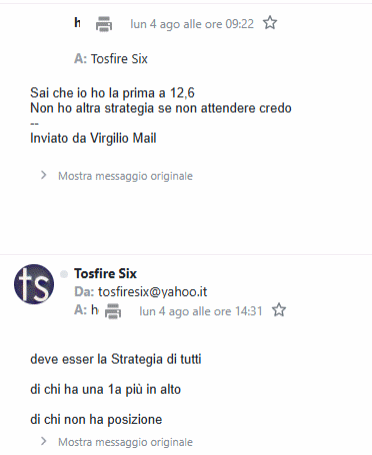Image resolution: width=372 pixels, height=455 pixels.
Task: Click recipient 'h' after A: in second message
Action: pyautogui.click(x=95, y=310)
